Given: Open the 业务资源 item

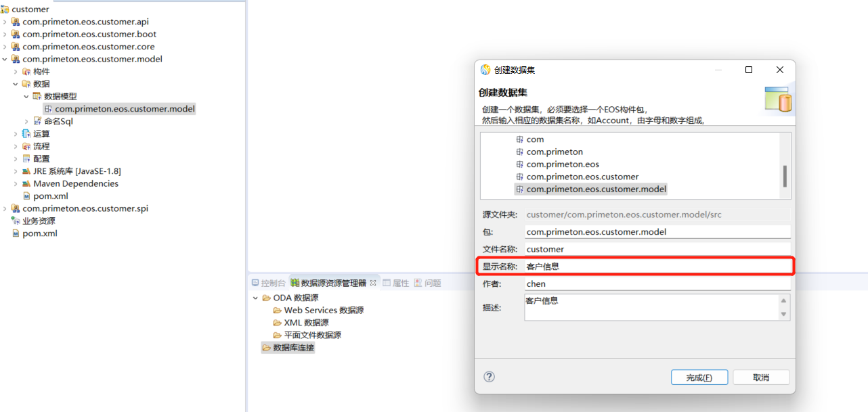Looking at the screenshot, I should (38, 221).
